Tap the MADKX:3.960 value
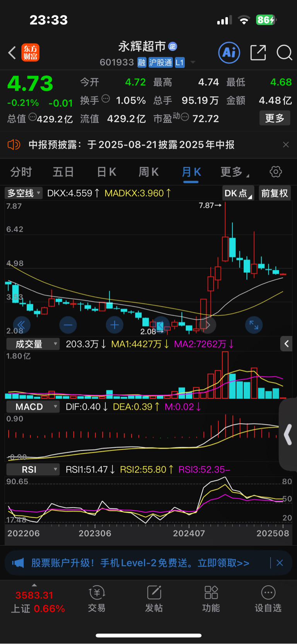 138,193
